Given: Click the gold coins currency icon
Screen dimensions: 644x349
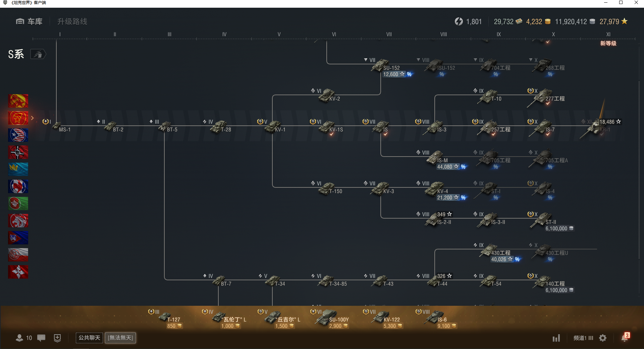Looking at the screenshot, I should [x=548, y=21].
